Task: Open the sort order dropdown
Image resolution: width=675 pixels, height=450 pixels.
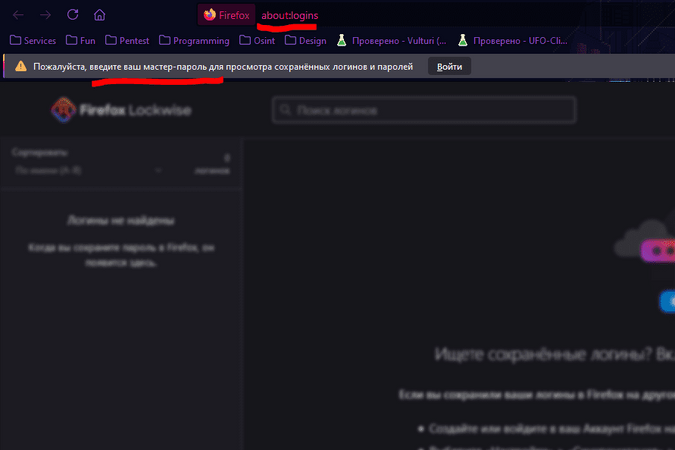Action: [88, 171]
